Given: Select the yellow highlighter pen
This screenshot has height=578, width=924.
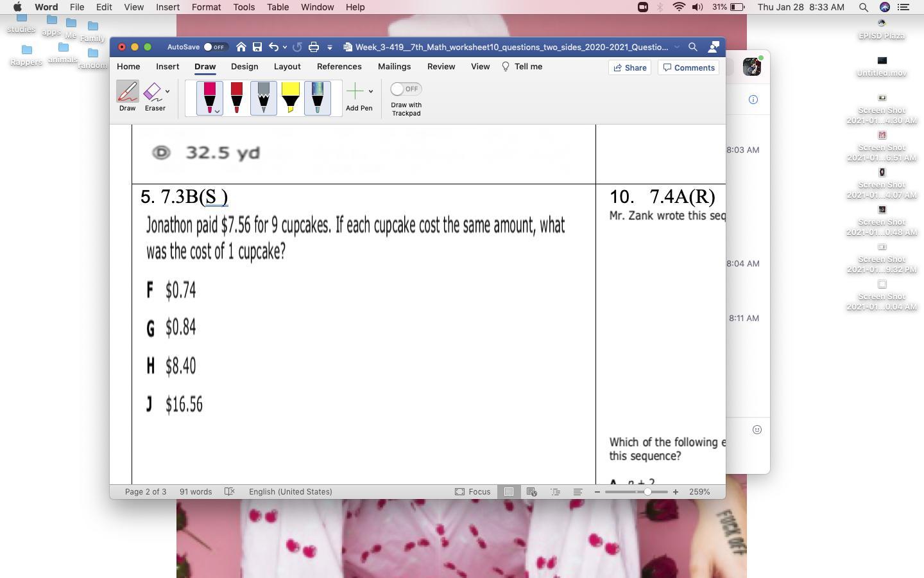Looking at the screenshot, I should (x=290, y=98).
